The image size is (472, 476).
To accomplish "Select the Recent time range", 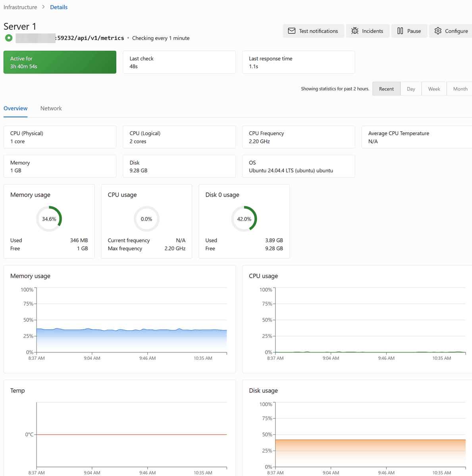I will point(386,89).
